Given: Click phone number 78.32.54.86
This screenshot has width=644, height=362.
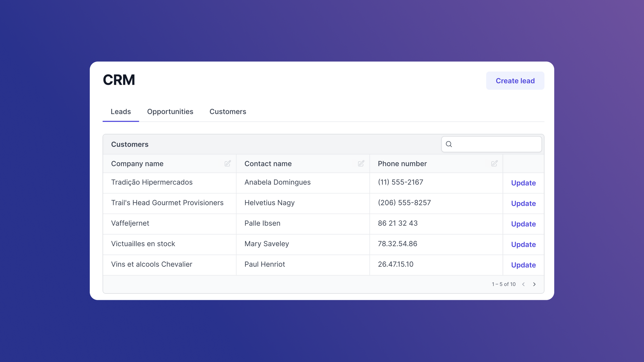Looking at the screenshot, I should pyautogui.click(x=397, y=244).
